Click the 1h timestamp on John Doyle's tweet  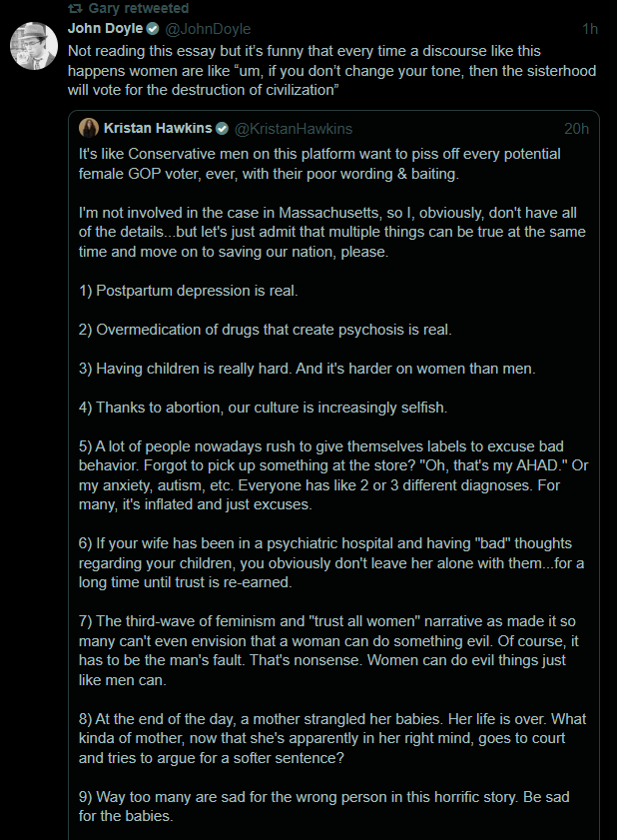pos(590,28)
